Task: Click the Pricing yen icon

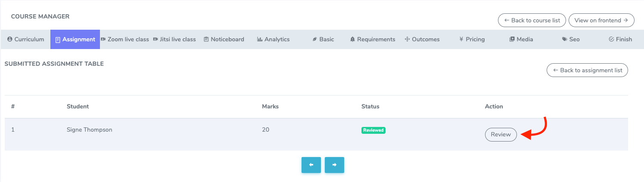Action: (461, 39)
